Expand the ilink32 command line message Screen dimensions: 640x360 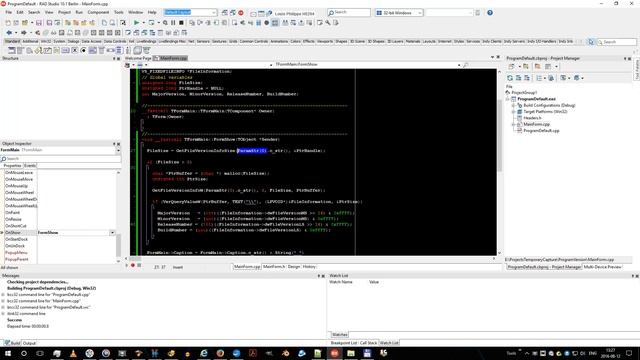click(3, 313)
